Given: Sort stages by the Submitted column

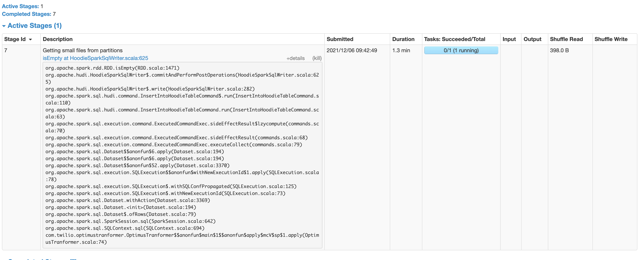Looking at the screenshot, I should (x=340, y=39).
